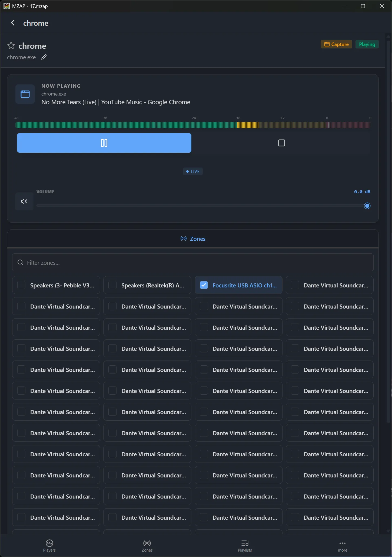392x557 pixels.
Task: Click the No More Tears (Live) track title
Action: click(116, 102)
